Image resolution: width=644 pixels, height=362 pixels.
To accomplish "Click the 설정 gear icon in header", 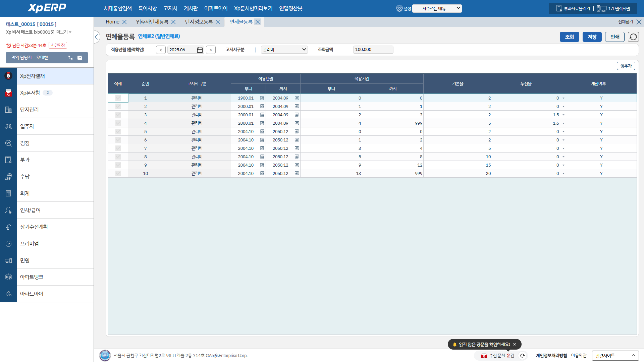I will pyautogui.click(x=399, y=8).
